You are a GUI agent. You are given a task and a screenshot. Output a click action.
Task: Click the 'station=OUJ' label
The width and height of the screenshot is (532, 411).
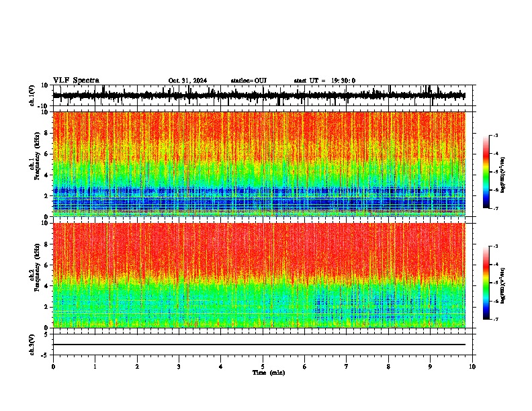(x=249, y=81)
